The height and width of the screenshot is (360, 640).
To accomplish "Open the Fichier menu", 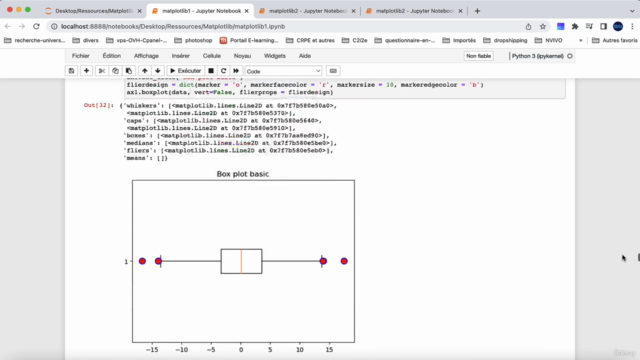I will click(x=81, y=56).
